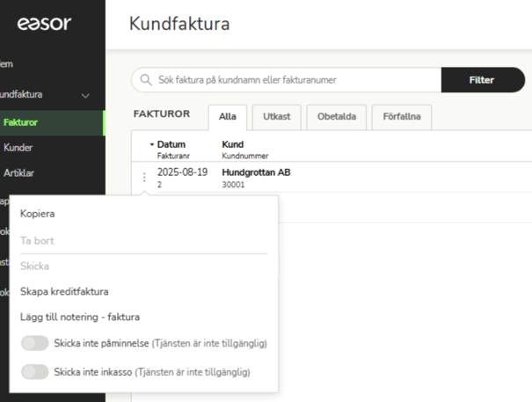Open the Obetalda tab

pos(337,117)
